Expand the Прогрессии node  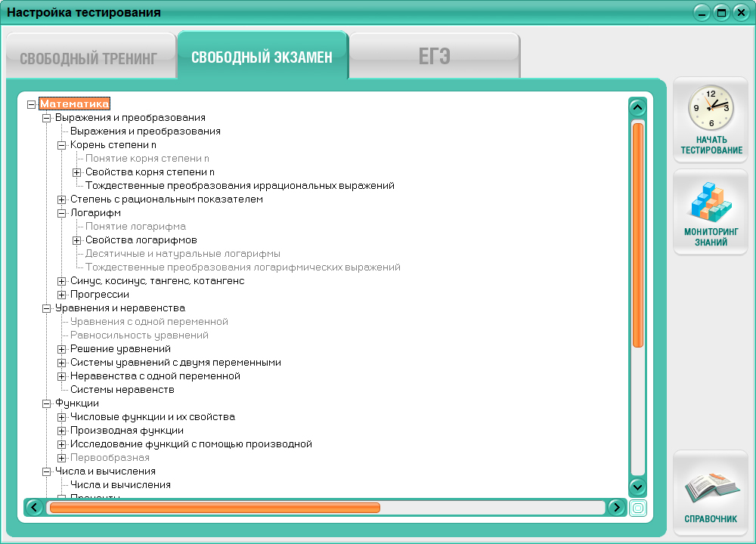(x=62, y=295)
